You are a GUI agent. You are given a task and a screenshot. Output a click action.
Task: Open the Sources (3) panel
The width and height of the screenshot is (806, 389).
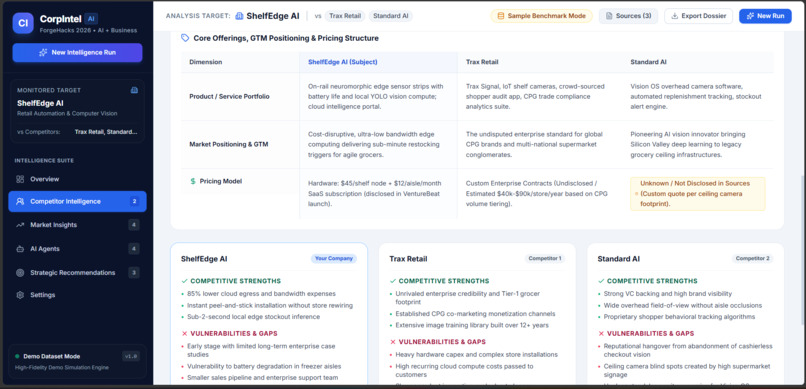coord(628,16)
